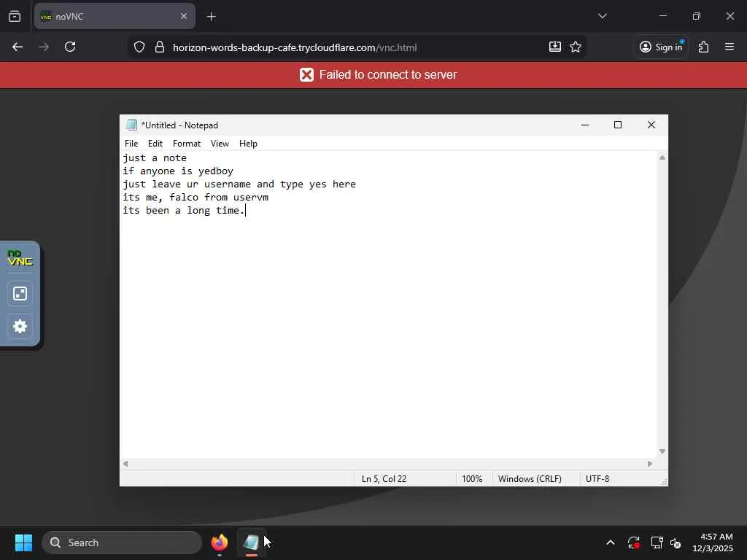Click the 'Windows (CRLF)' status entry
Viewport: 747px width, 560px height.
pos(530,478)
